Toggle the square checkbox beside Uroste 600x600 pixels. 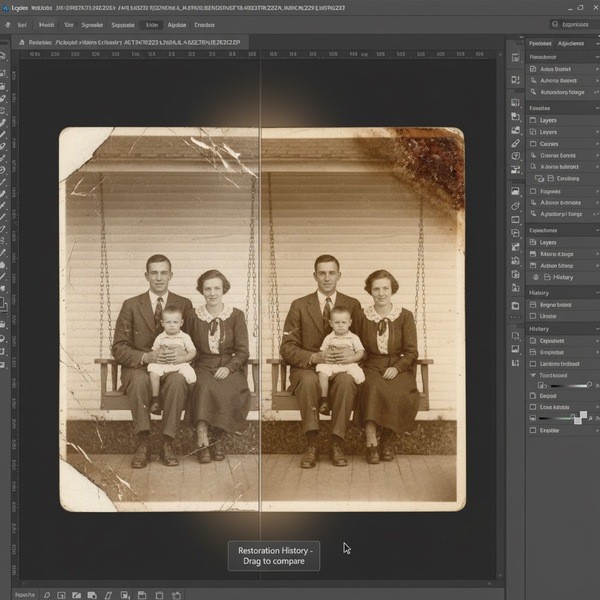533,316
